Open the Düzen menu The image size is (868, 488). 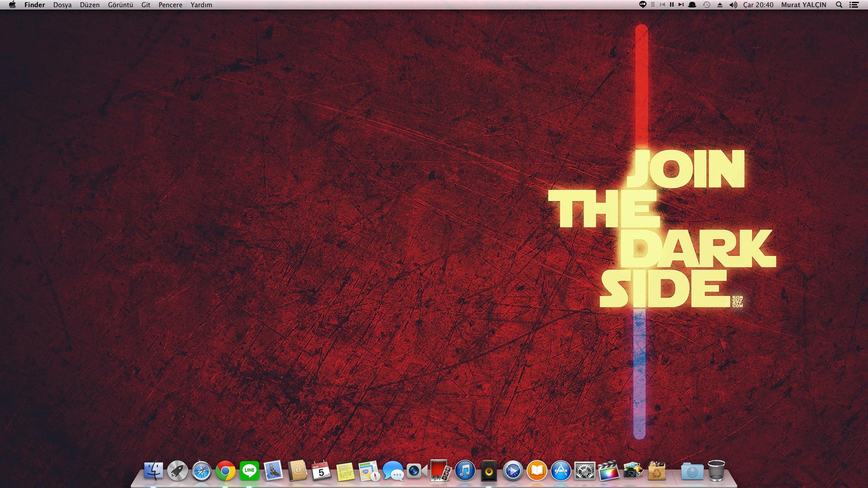click(90, 5)
